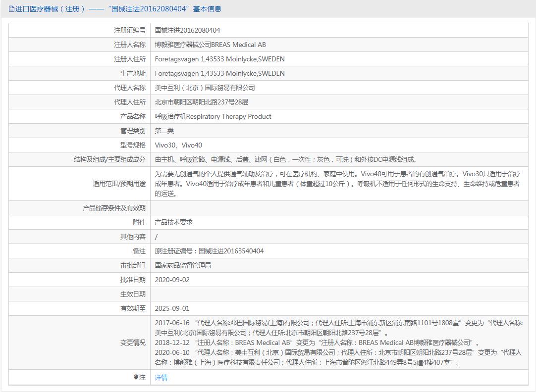This screenshot has width=536, height=392.
Task: Select the 产品技术要求 attachment text
Action: pyautogui.click(x=174, y=222)
